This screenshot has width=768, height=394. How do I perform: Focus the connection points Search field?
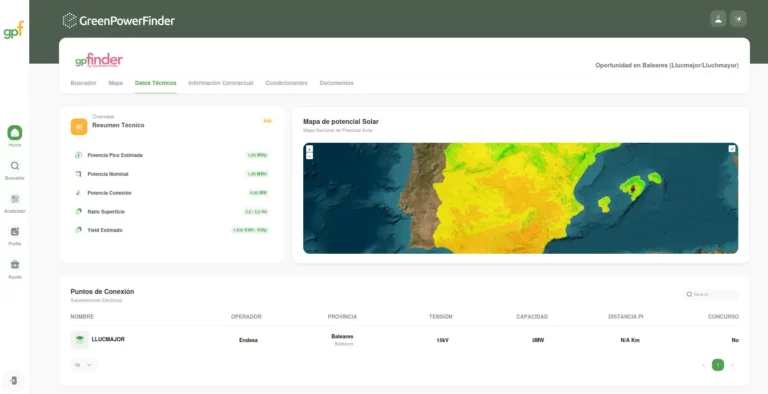point(711,295)
